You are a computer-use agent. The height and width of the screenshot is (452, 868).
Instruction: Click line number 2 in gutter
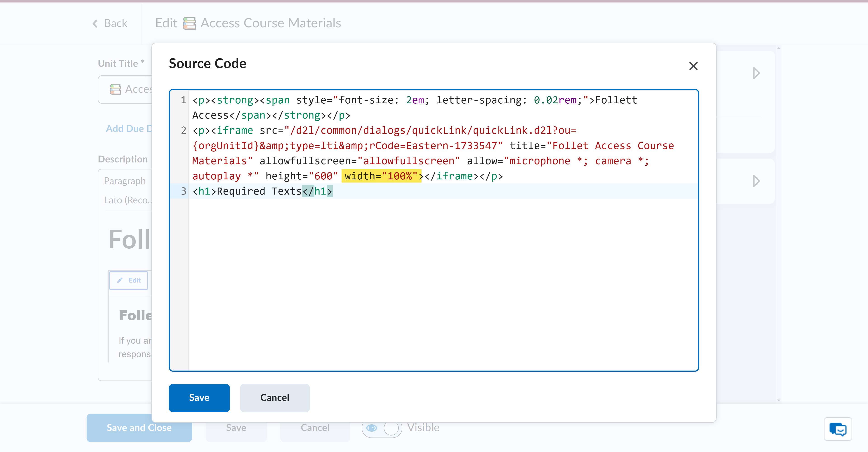(183, 130)
